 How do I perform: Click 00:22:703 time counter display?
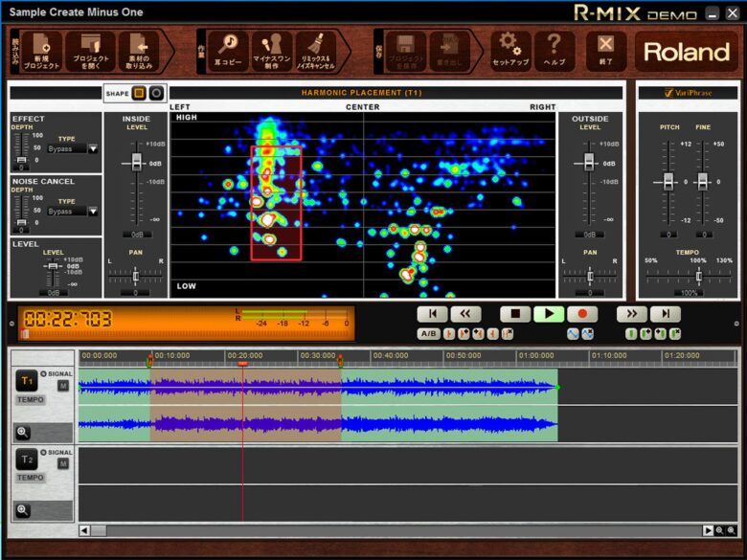pyautogui.click(x=68, y=319)
